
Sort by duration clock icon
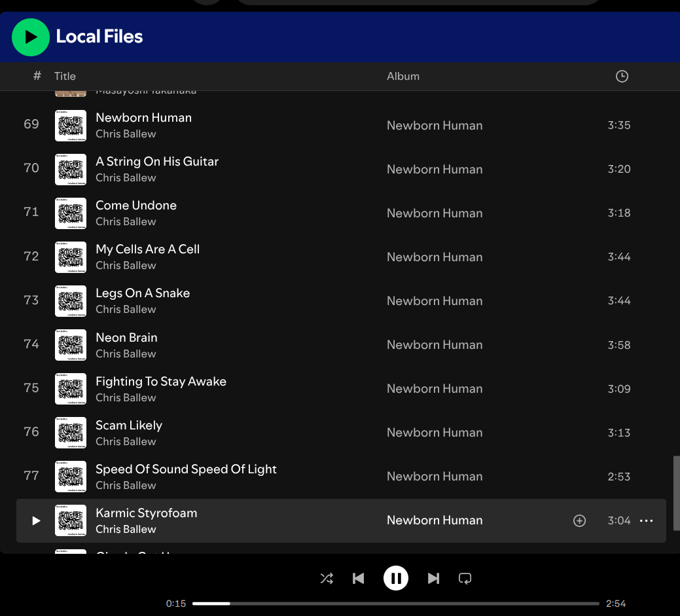point(622,77)
